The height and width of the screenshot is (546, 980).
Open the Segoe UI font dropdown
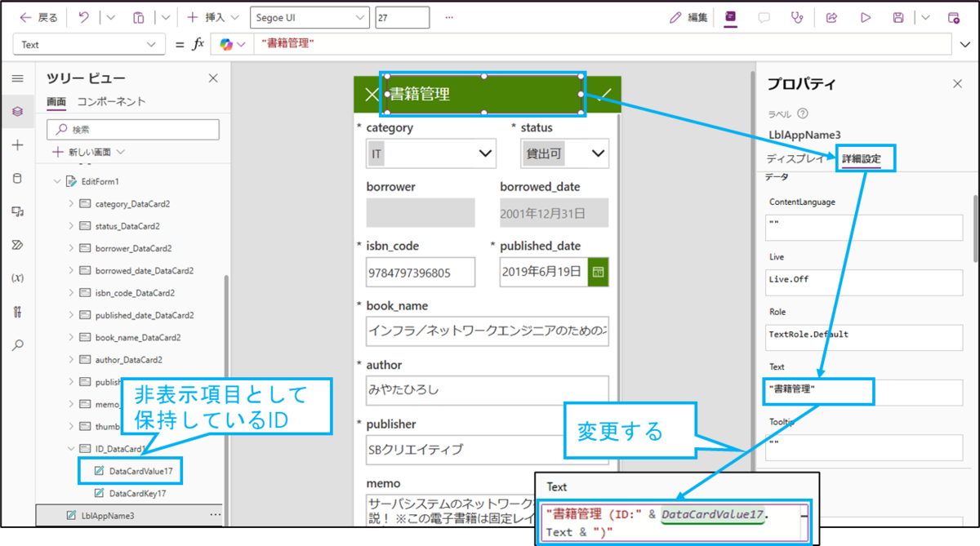pyautogui.click(x=309, y=17)
